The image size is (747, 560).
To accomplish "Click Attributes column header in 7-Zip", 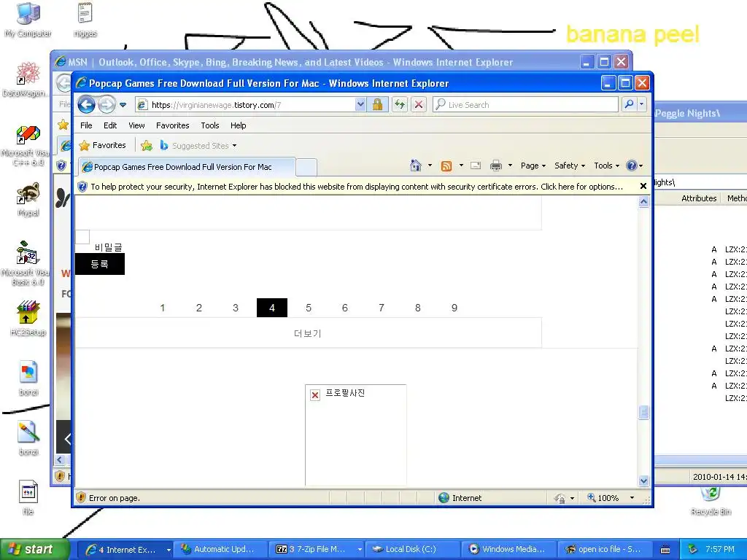I will (x=699, y=198).
